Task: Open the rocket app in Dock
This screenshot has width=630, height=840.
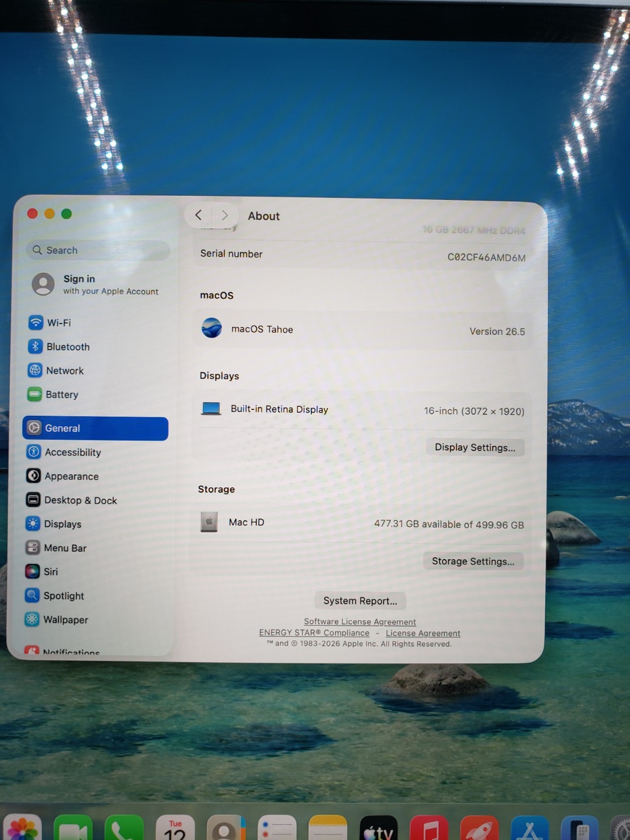Action: pyautogui.click(x=479, y=828)
